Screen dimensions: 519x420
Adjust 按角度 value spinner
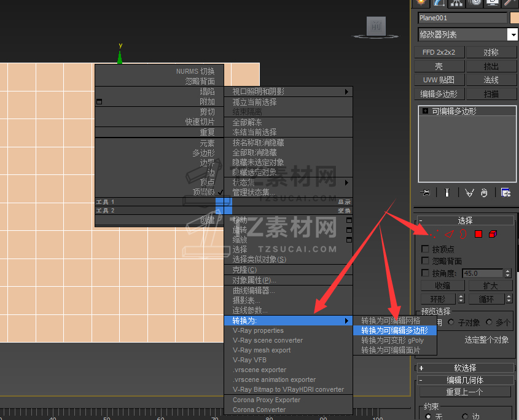point(508,273)
